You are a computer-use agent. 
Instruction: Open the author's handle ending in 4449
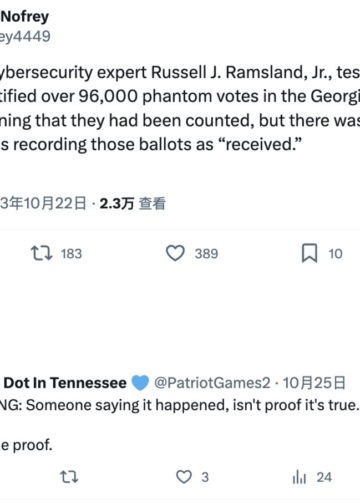pyautogui.click(x=25, y=36)
